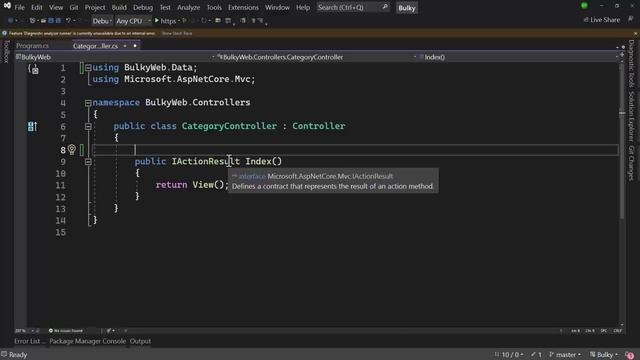Click the feedback icon next to Live Share
640x360 pixels.
point(631,19)
